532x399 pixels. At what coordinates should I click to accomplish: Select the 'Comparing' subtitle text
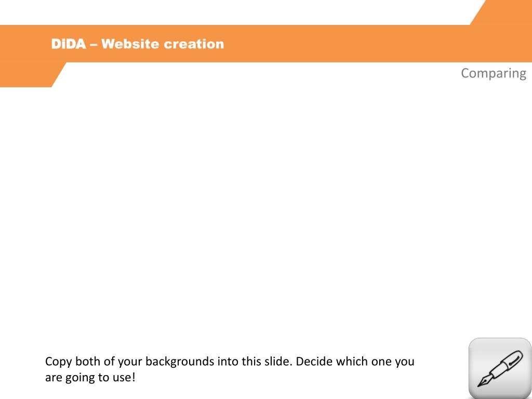[494, 73]
